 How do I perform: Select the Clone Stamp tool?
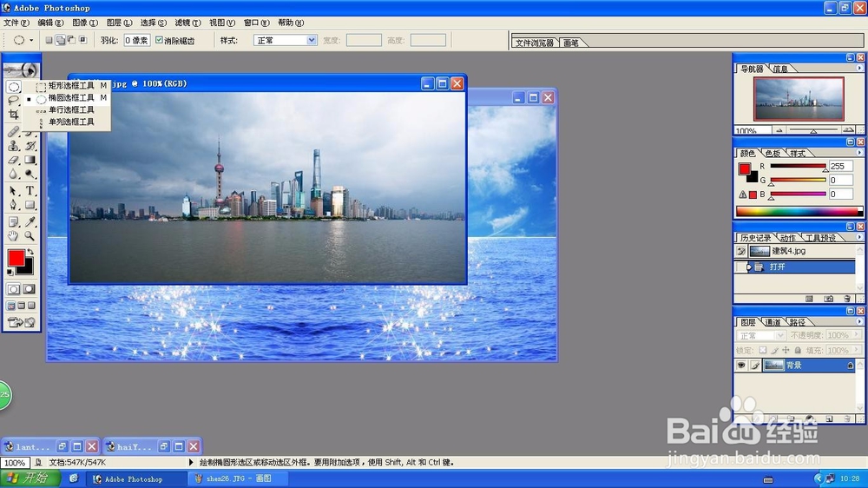(x=14, y=146)
